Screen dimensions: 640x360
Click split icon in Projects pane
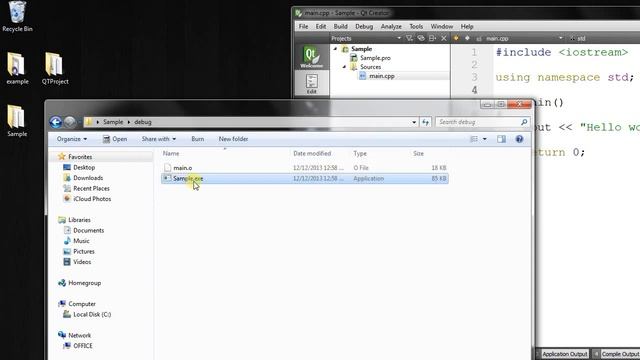[x=432, y=38]
